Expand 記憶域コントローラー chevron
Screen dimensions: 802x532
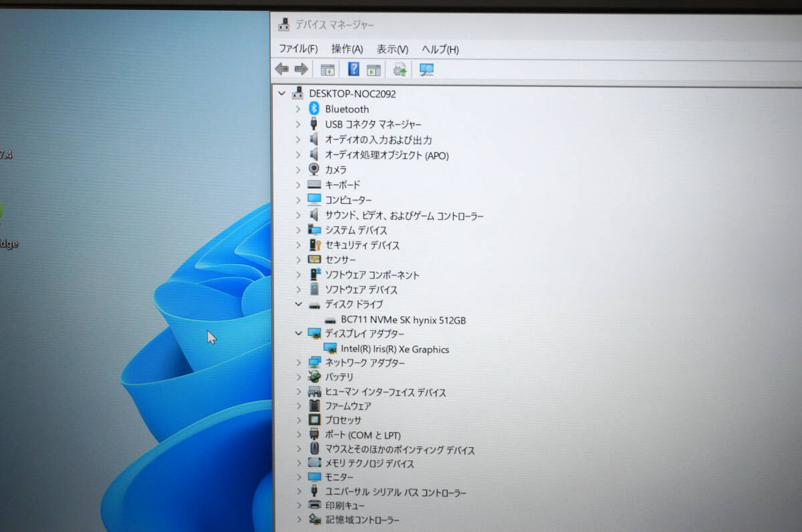(x=298, y=519)
